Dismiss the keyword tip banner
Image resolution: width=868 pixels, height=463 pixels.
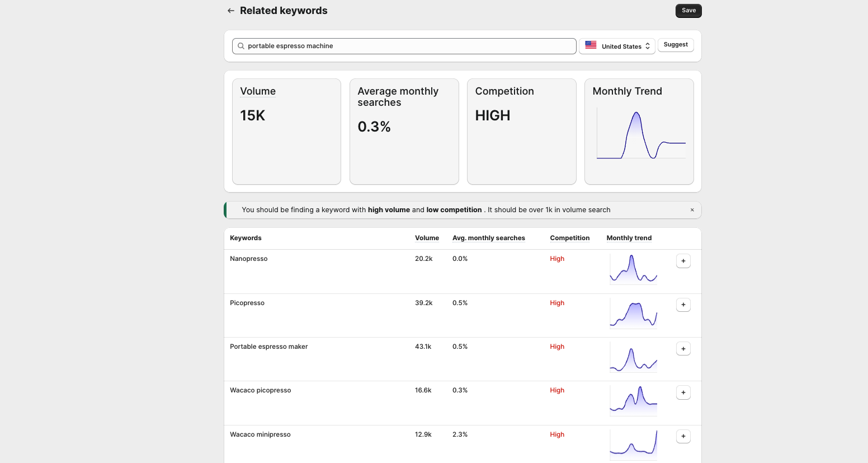pyautogui.click(x=692, y=210)
